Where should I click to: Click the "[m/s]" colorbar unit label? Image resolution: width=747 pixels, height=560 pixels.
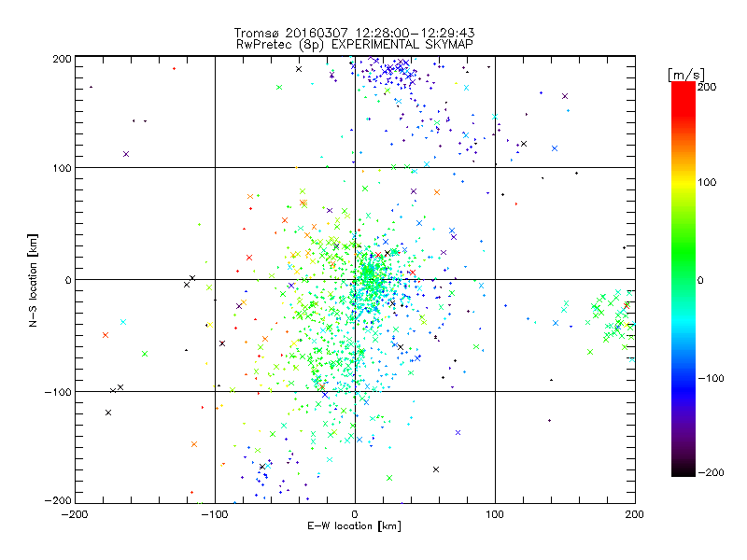click(686, 75)
